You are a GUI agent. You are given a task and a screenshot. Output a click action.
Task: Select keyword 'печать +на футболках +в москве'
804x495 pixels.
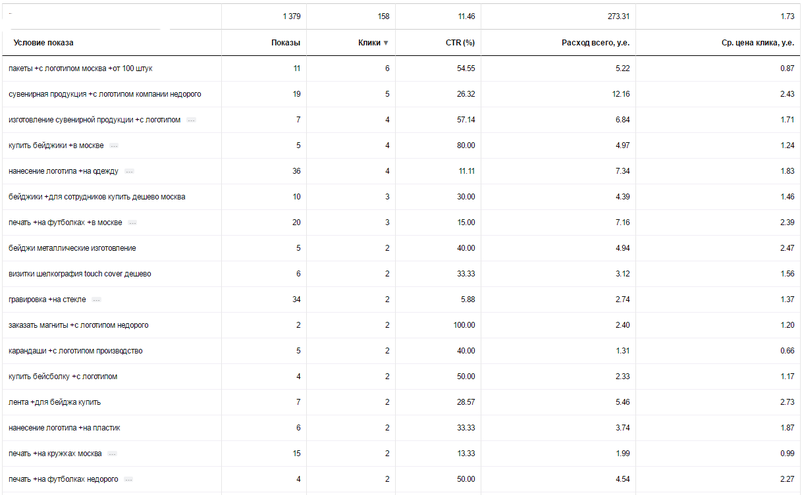65,222
